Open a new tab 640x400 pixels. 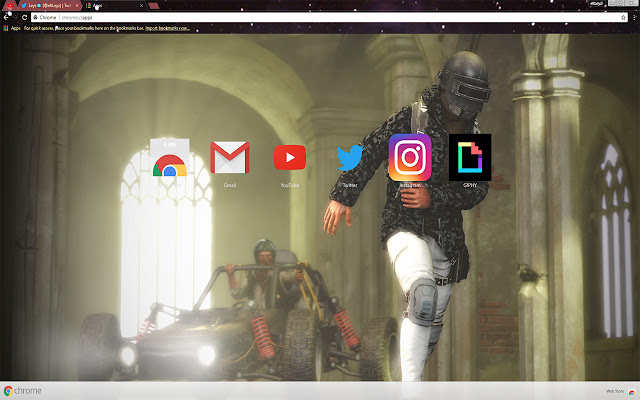[x=154, y=5]
